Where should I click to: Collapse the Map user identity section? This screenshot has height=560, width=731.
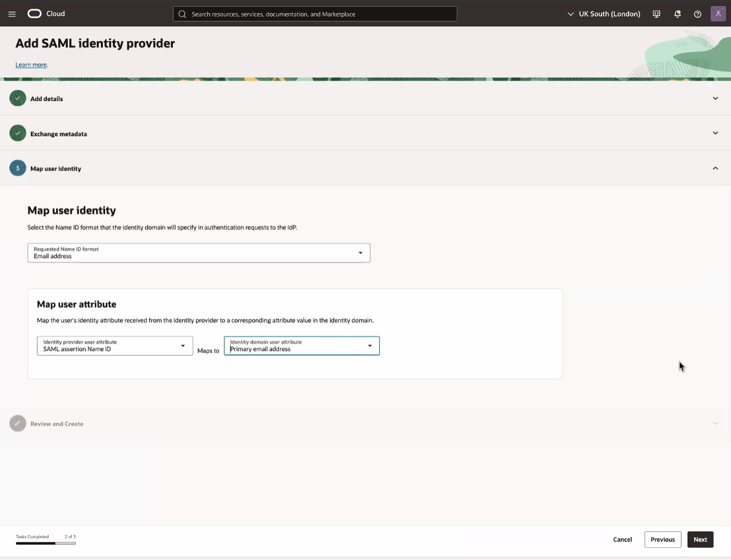[715, 168]
